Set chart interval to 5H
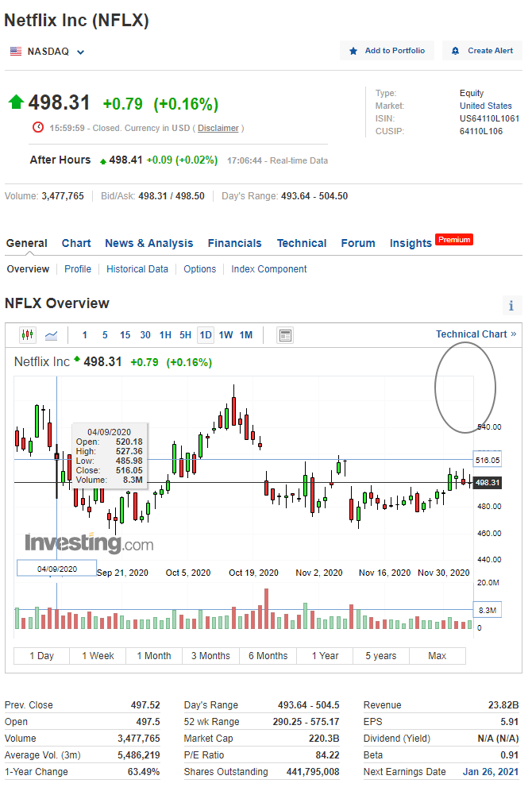This screenshot has height=791, width=532. point(186,335)
